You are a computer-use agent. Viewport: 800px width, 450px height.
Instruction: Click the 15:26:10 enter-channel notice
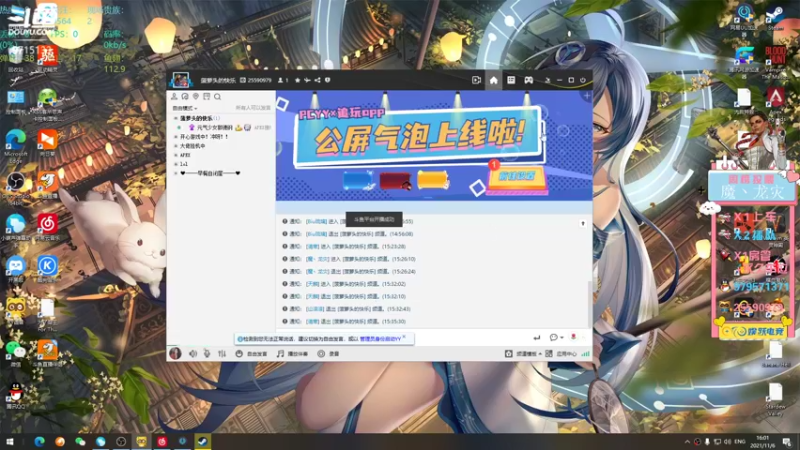(349, 259)
